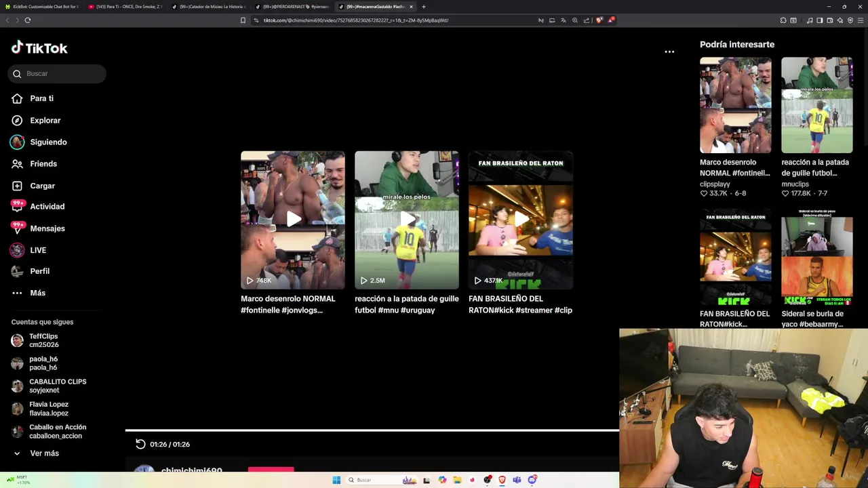This screenshot has width=868, height=488.
Task: Open Copilot from the taskbar
Action: tap(442, 480)
